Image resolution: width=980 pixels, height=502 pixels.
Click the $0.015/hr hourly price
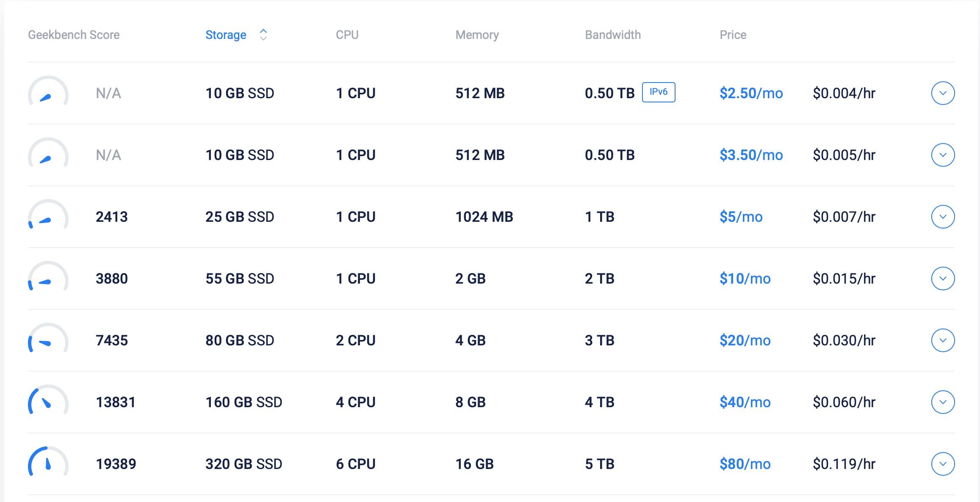click(x=844, y=279)
